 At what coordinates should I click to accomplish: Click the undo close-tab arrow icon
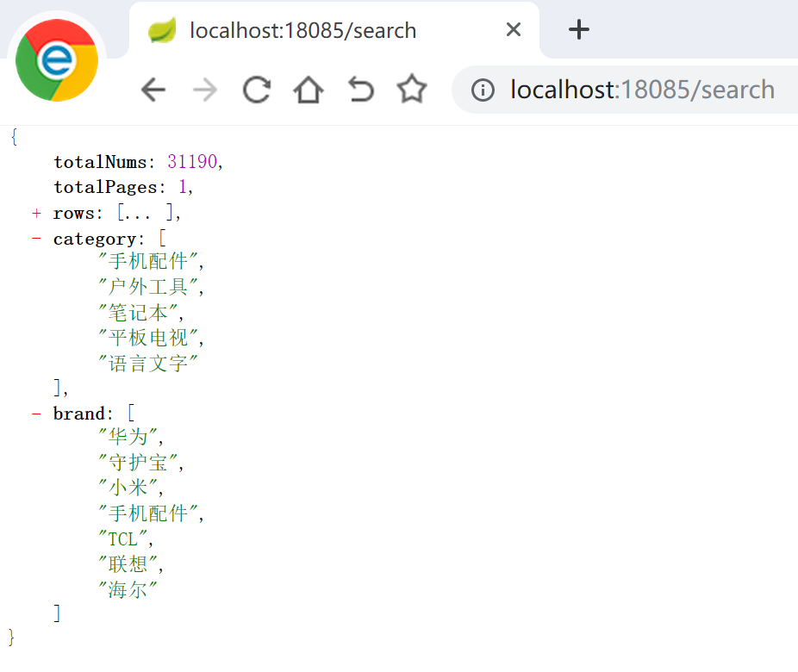[361, 90]
